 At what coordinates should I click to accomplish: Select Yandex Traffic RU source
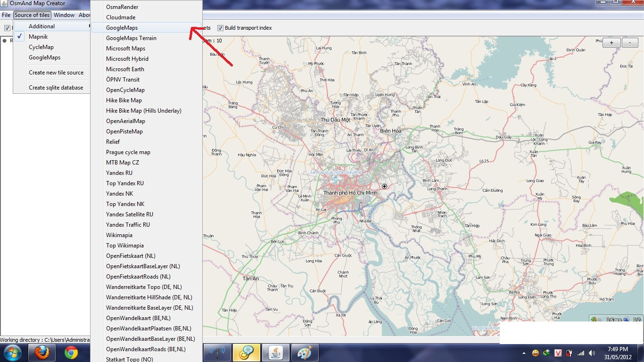click(x=147, y=225)
